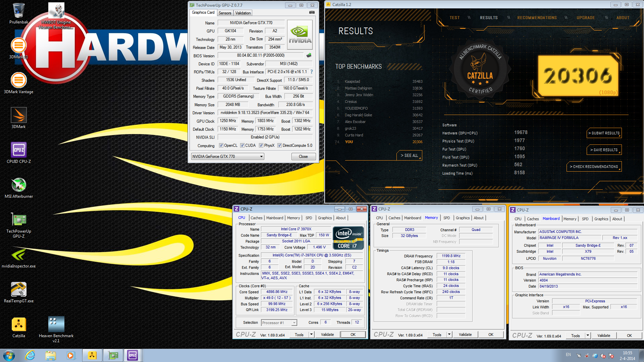
Task: Open ABOUT menu in Catzilla
Action: [623, 18]
